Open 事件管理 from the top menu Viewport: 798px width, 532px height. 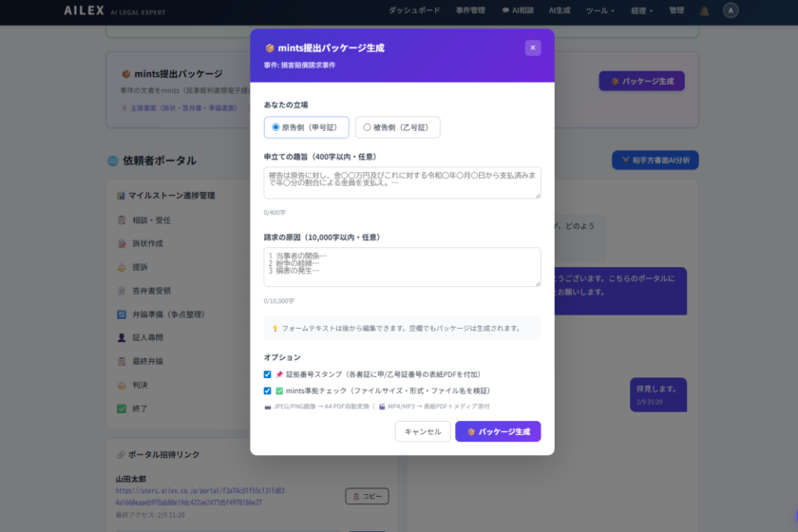470,10
